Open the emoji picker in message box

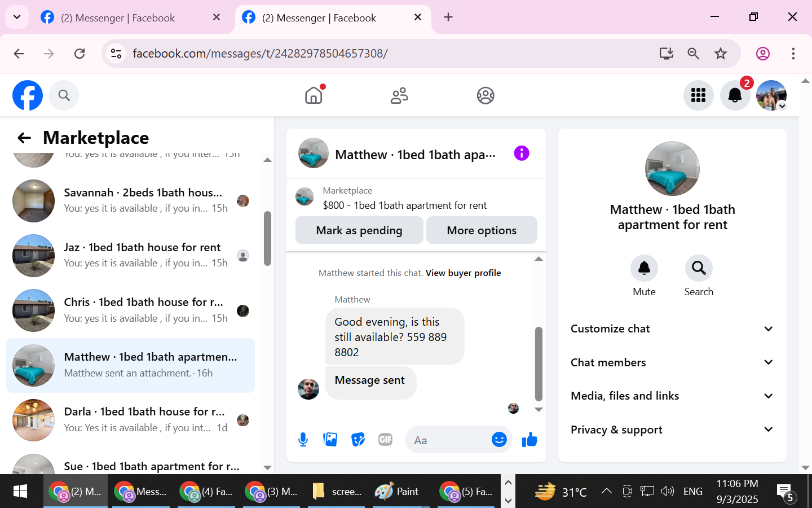pos(499,439)
